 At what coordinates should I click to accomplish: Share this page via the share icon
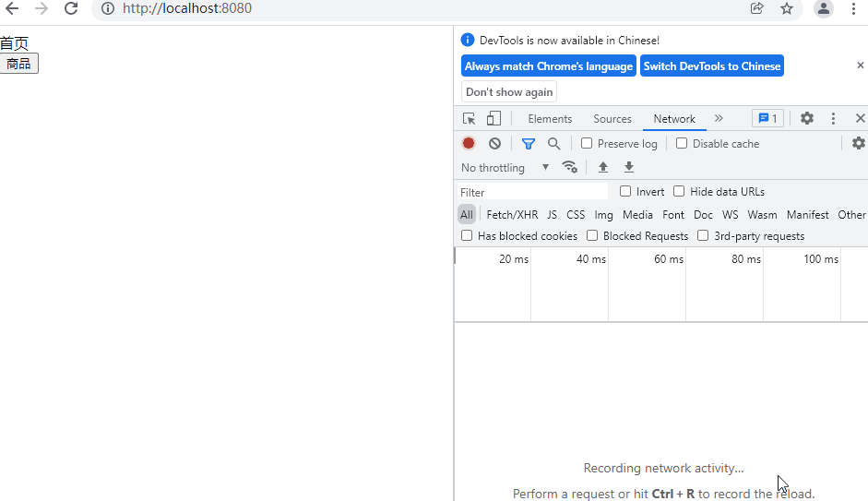(756, 8)
